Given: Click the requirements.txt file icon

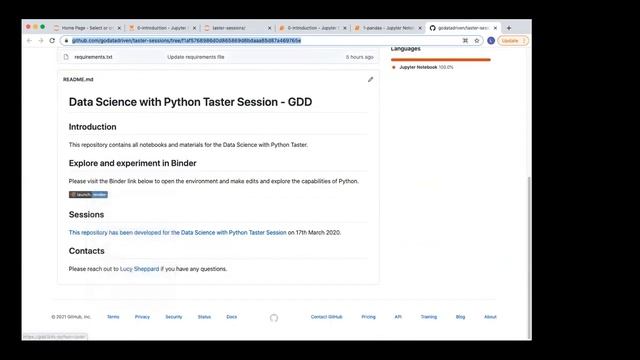Looking at the screenshot, I should 66,57.
